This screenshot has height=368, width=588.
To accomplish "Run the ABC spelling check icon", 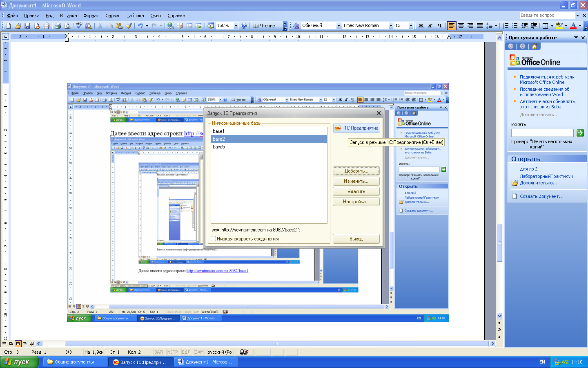I will (x=79, y=26).
